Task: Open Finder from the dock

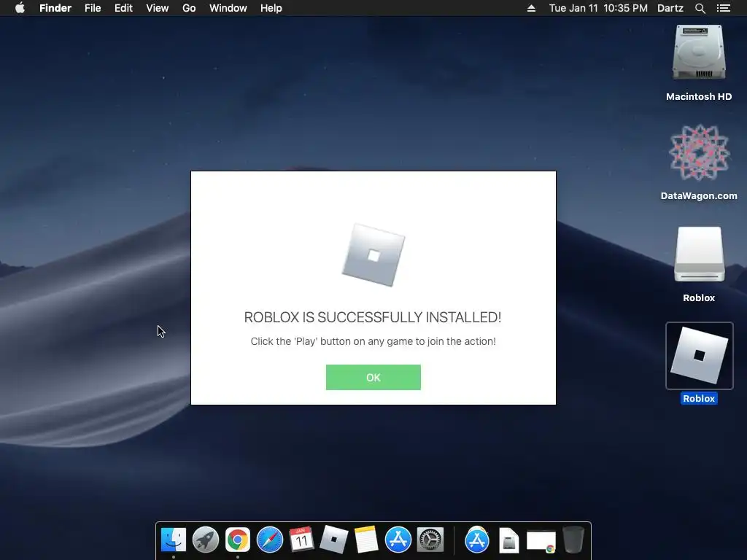Action: (174, 540)
